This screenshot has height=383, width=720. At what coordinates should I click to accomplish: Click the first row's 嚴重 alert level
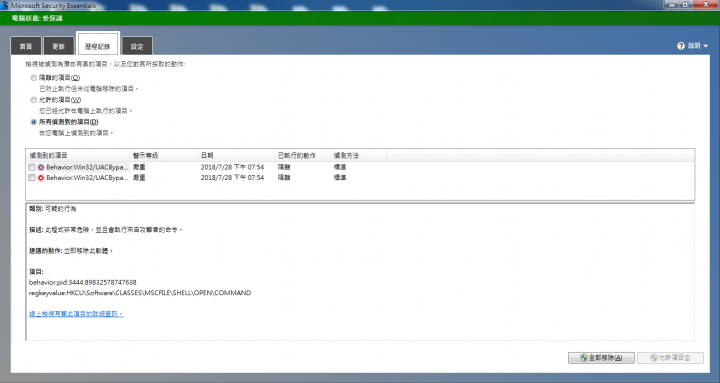click(x=139, y=167)
